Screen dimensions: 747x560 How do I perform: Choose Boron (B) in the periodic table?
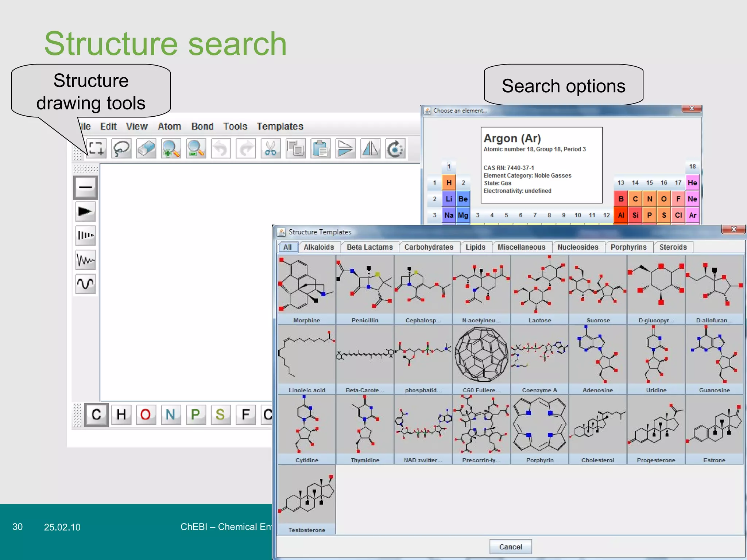coord(621,199)
